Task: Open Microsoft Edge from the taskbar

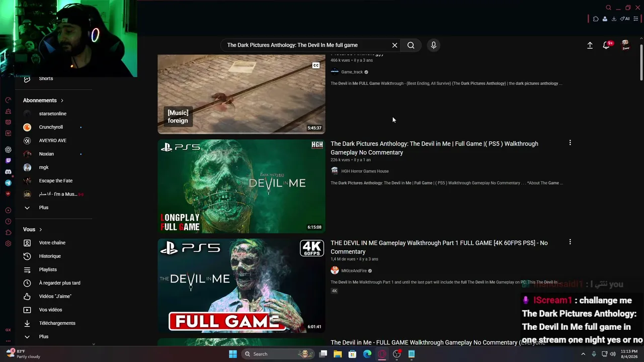Action: [x=367, y=354]
